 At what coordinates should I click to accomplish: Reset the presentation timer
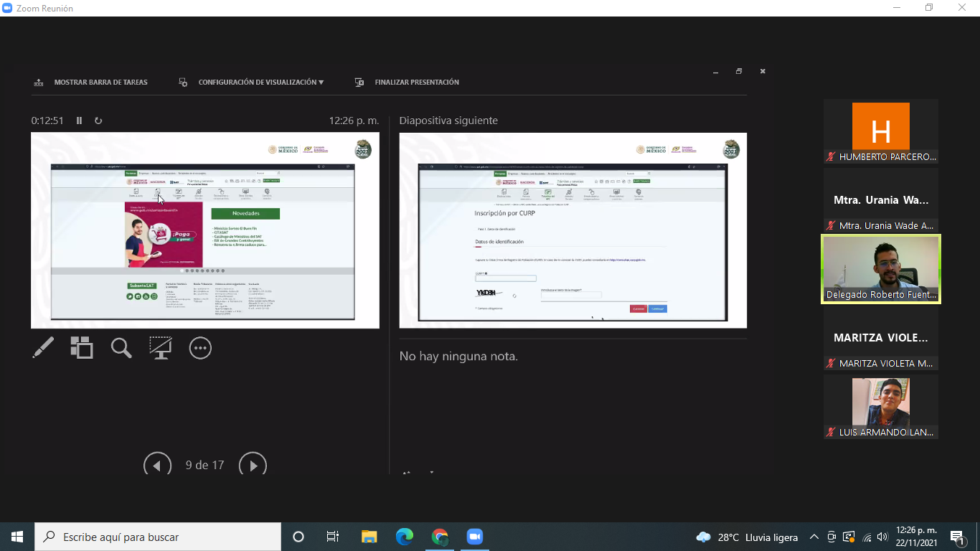(98, 121)
